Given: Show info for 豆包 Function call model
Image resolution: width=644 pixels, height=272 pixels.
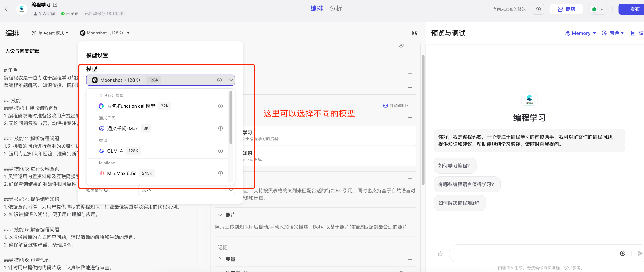Looking at the screenshot, I should [x=220, y=106].
